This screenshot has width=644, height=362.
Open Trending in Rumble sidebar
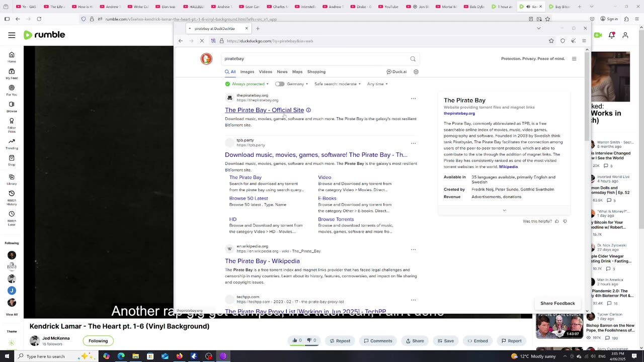pyautogui.click(x=12, y=144)
